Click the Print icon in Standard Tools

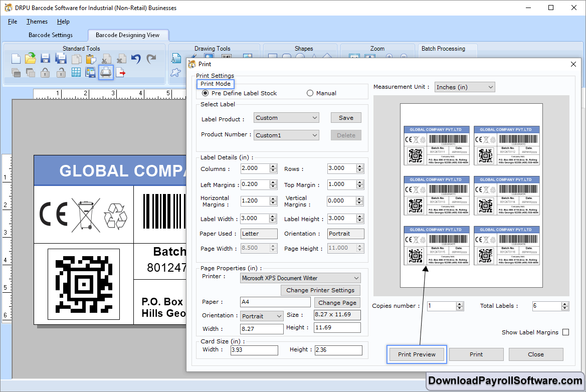coord(106,73)
